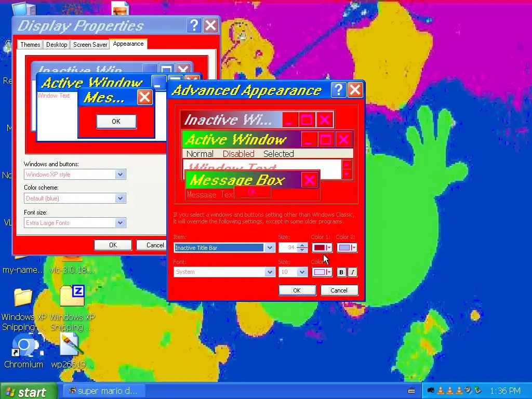Click the 1:36 PM taskbar clock
532x399 pixels.
click(505, 391)
